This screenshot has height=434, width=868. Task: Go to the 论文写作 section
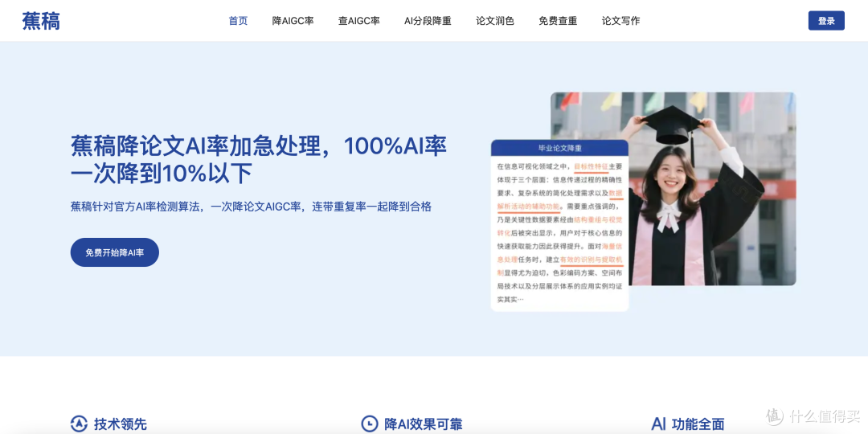tap(620, 21)
